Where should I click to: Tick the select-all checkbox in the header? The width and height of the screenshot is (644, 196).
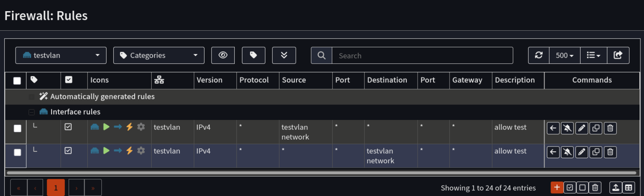pos(17,81)
